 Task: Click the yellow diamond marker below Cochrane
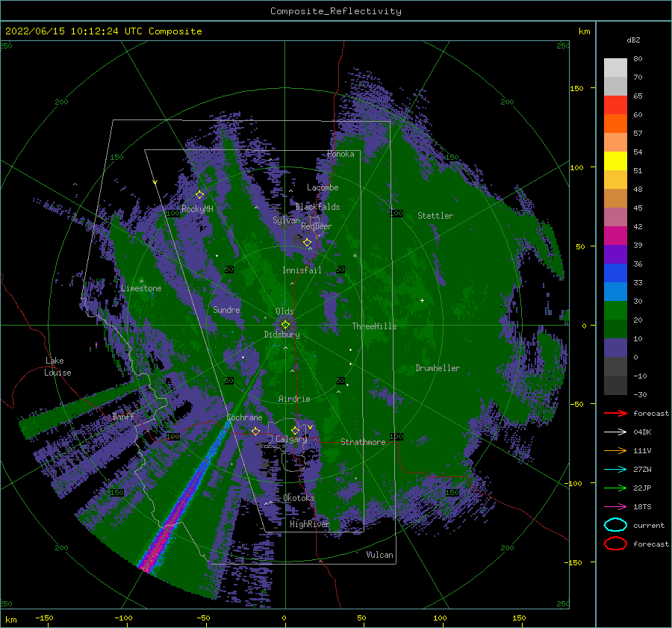[x=255, y=431]
